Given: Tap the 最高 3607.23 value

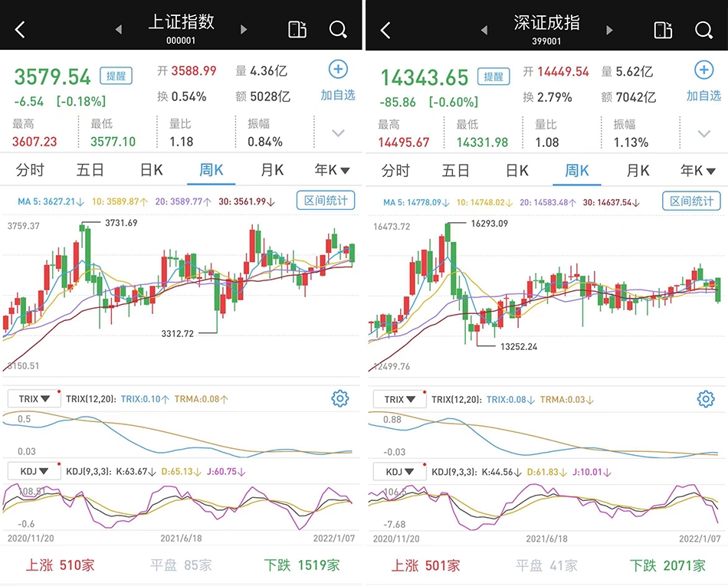Looking at the screenshot, I should (34, 141).
